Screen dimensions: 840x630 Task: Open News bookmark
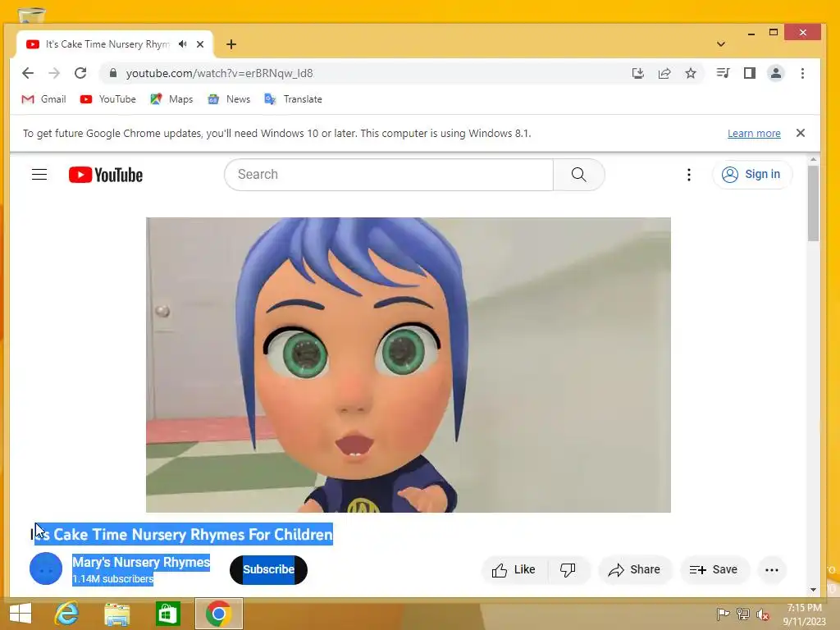(229, 99)
